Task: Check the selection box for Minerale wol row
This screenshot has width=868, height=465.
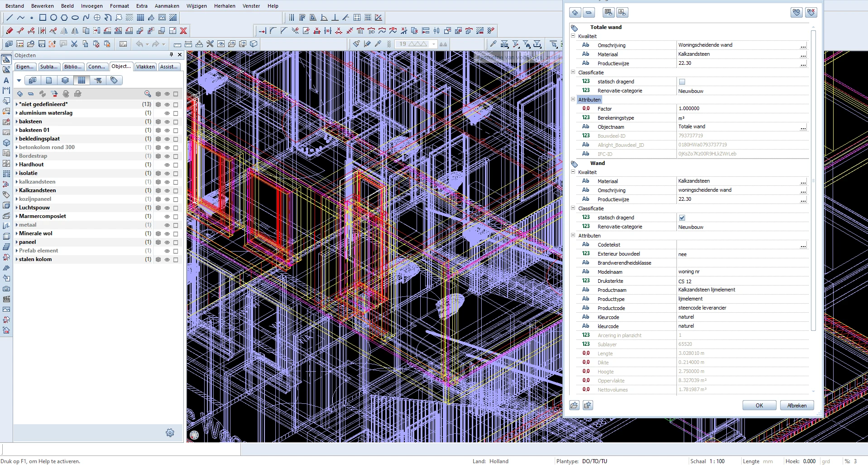Action: click(176, 234)
